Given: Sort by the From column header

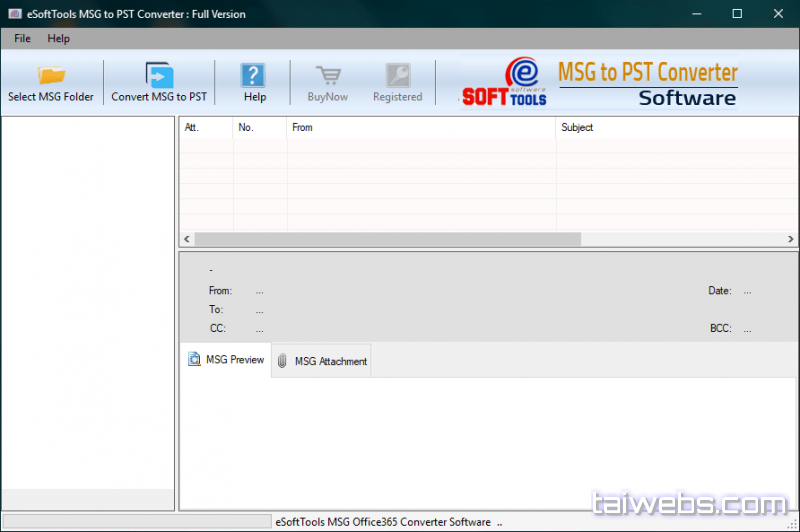Looking at the screenshot, I should point(420,127).
